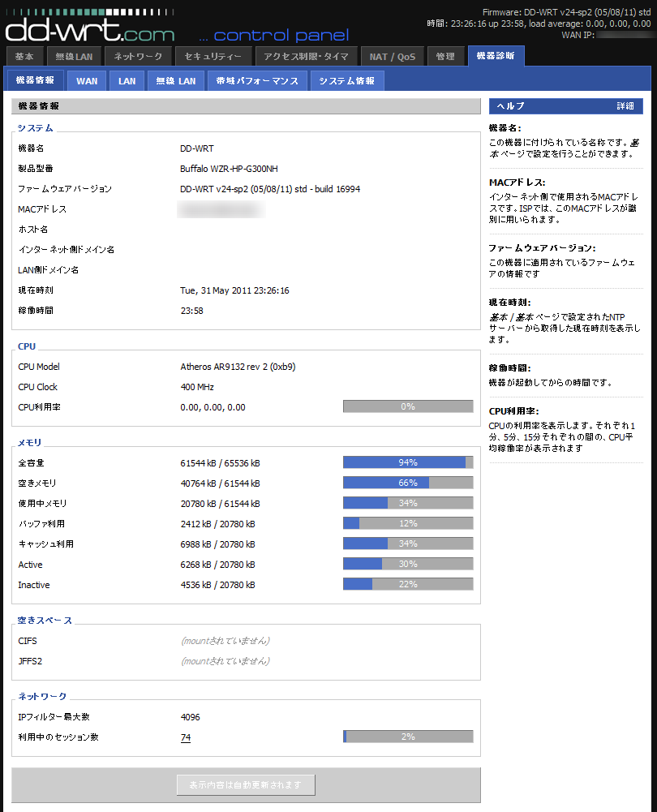Screen dimensions: 657x812
Task: Click the 94% total memory progress bar
Action: point(408,462)
